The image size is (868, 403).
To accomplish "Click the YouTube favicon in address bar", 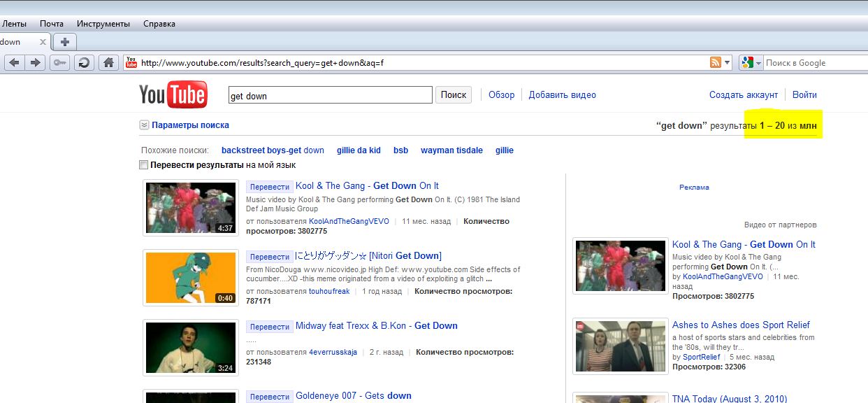I will point(131,62).
